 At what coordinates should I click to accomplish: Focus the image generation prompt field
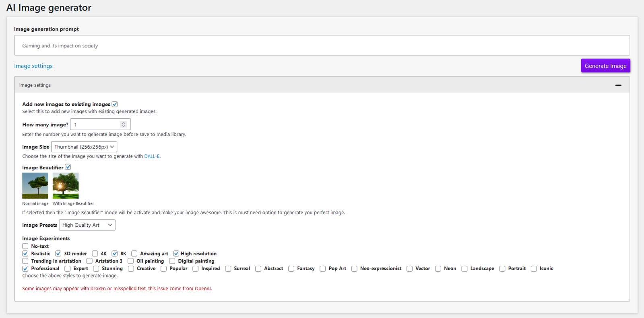322,45
